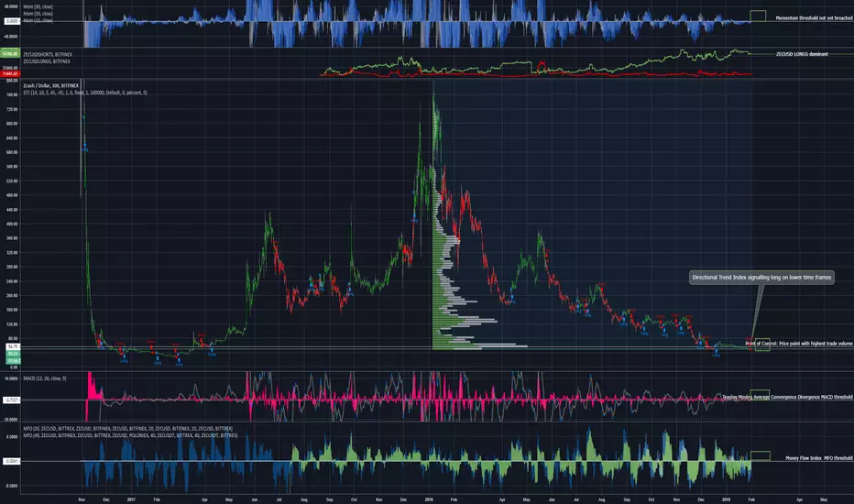854x504 pixels.
Task: Click the green 50.24 price tag
Action: coord(13,354)
